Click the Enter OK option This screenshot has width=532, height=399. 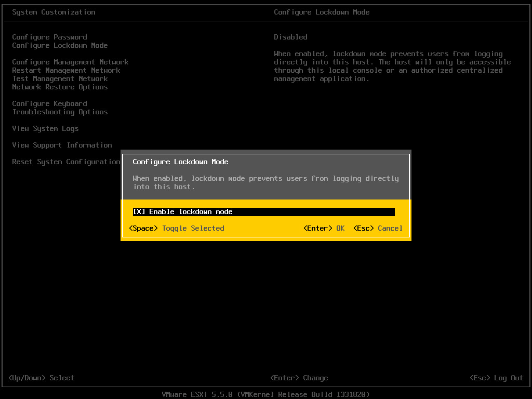(324, 229)
